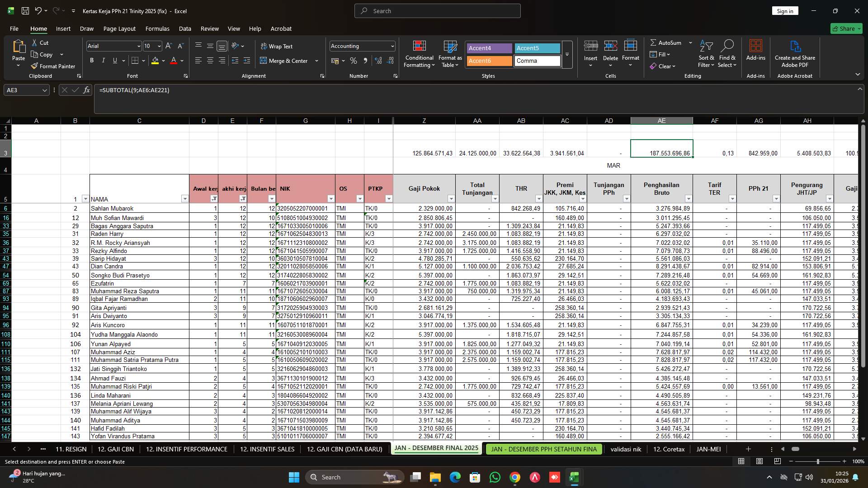Open the font size dropdown

(159, 46)
